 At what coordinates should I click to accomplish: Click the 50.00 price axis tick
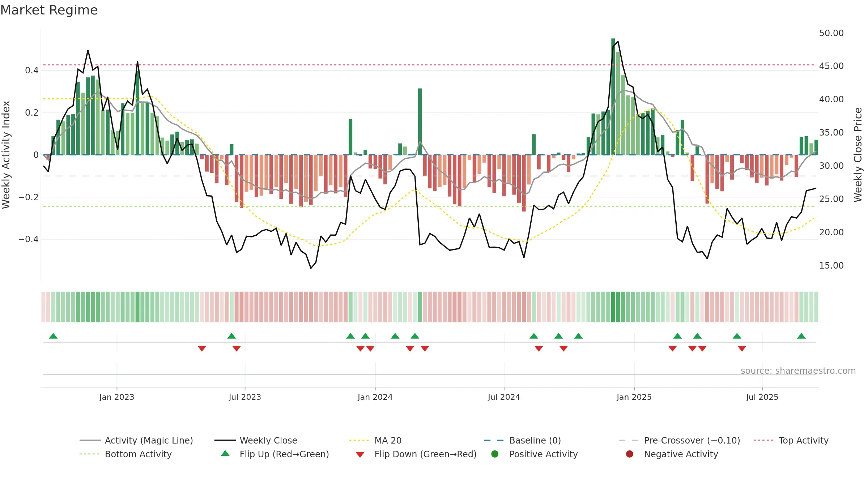click(x=831, y=33)
